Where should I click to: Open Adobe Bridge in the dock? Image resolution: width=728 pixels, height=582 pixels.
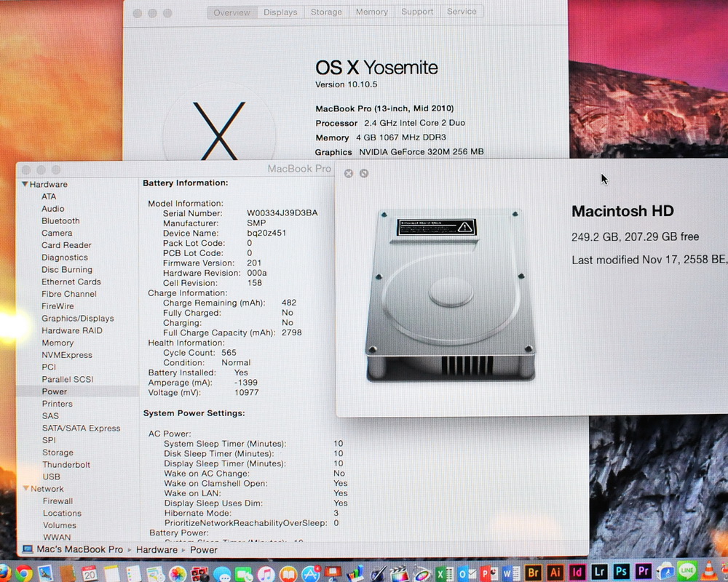(534, 573)
